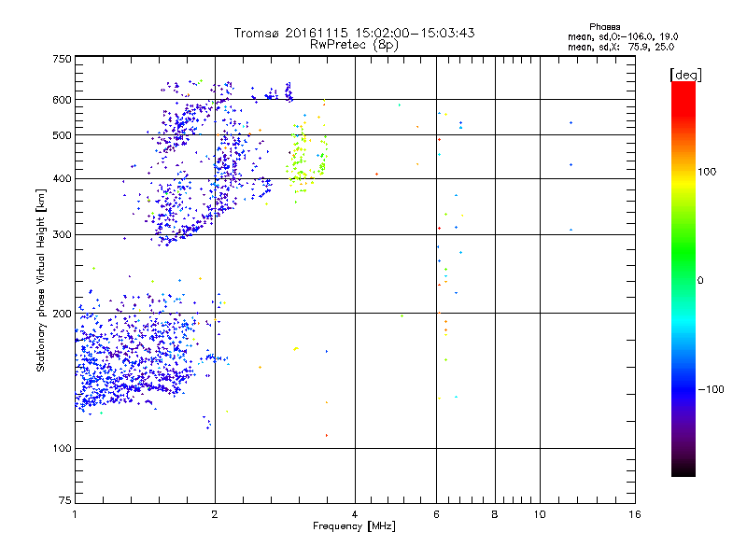This screenshot has width=747, height=560.
Task: Click the "Phases" header text
Action: pyautogui.click(x=604, y=27)
